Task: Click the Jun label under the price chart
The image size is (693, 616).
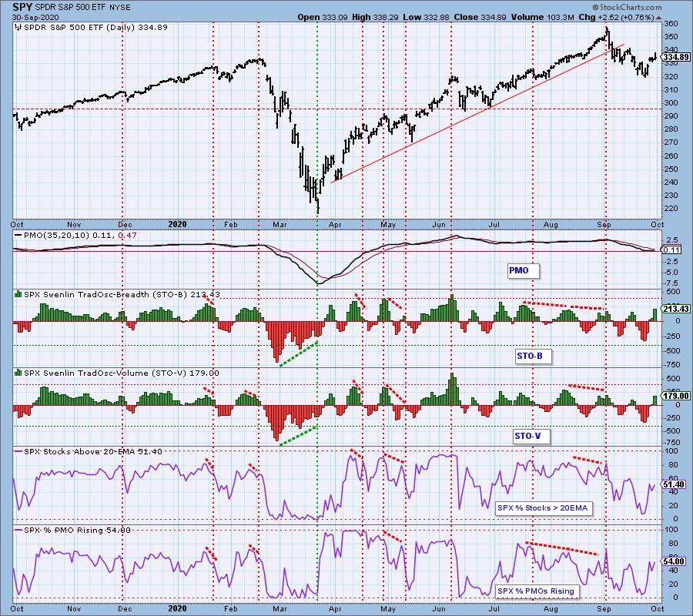Action: [x=439, y=225]
